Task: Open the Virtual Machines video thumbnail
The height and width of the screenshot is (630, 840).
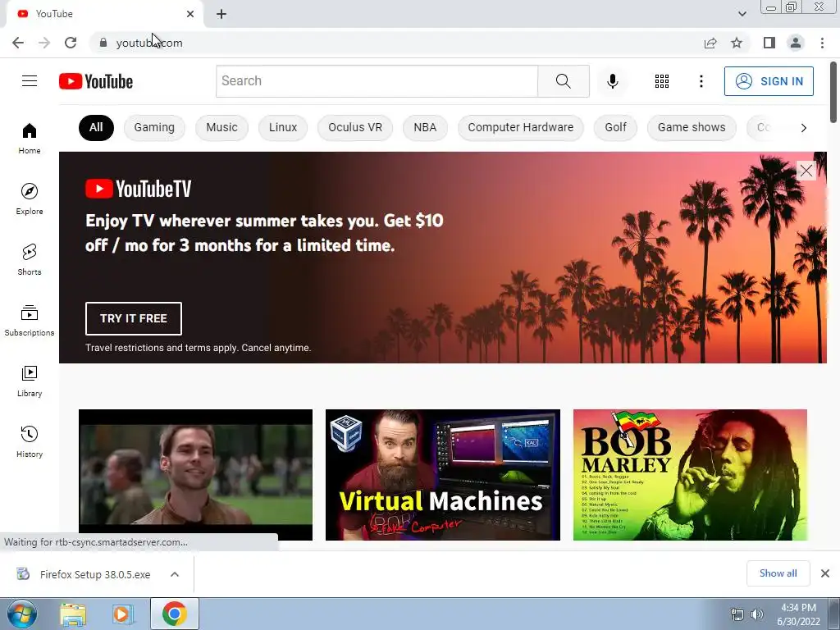Action: click(x=442, y=475)
